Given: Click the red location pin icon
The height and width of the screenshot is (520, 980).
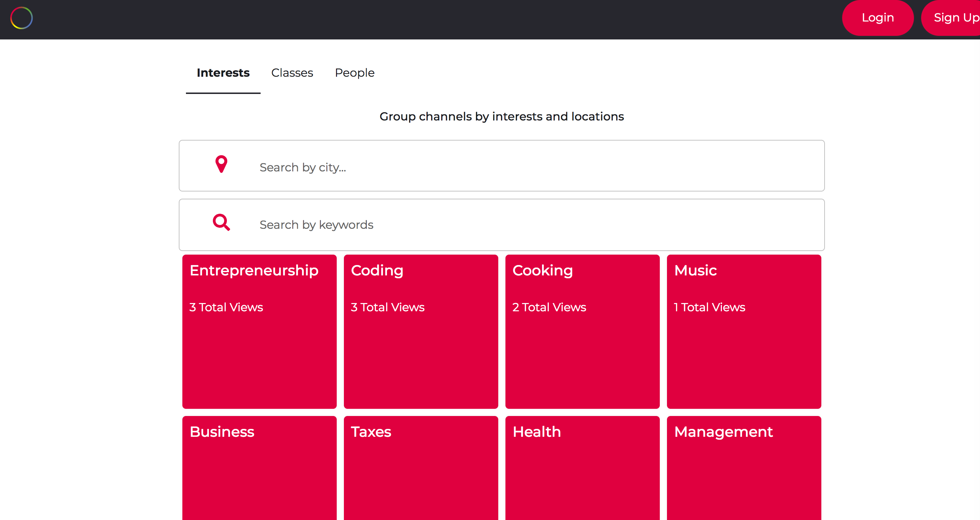Looking at the screenshot, I should (221, 164).
